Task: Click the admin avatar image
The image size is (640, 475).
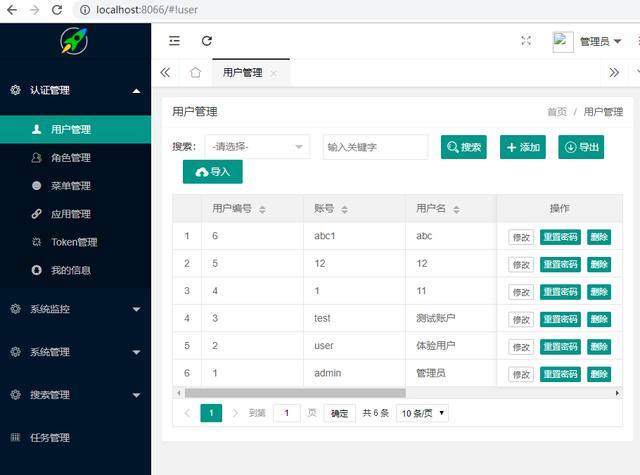Action: 563,42
